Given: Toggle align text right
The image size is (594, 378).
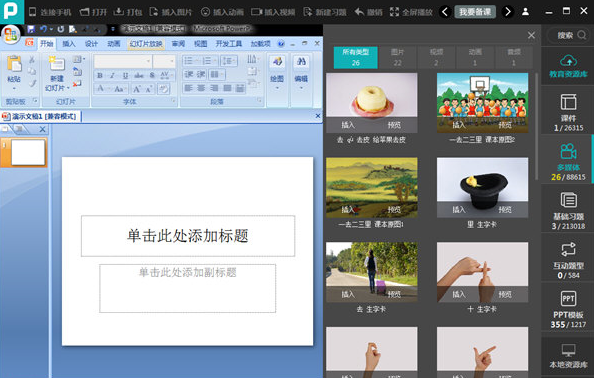Looking at the screenshot, I should point(214,88).
